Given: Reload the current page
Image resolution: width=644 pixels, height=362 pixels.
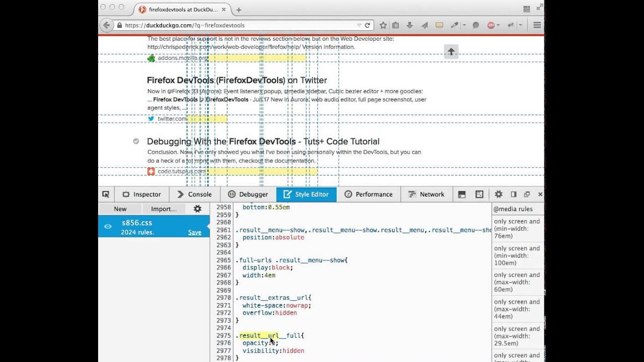Looking at the screenshot, I should 368,25.
